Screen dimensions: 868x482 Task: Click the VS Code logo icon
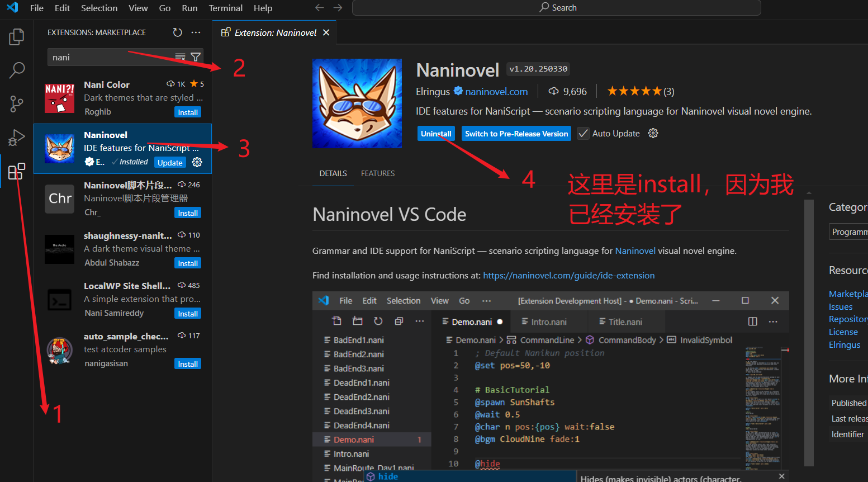coord(12,8)
